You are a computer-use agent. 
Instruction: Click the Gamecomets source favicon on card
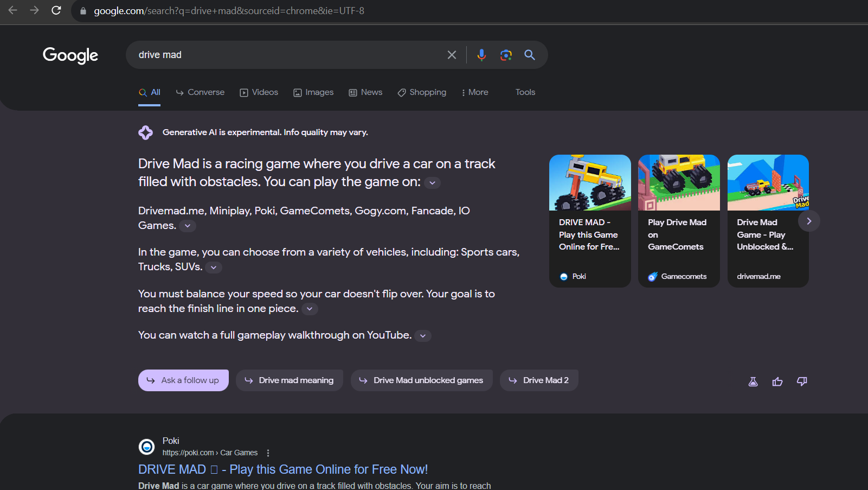[653, 277]
